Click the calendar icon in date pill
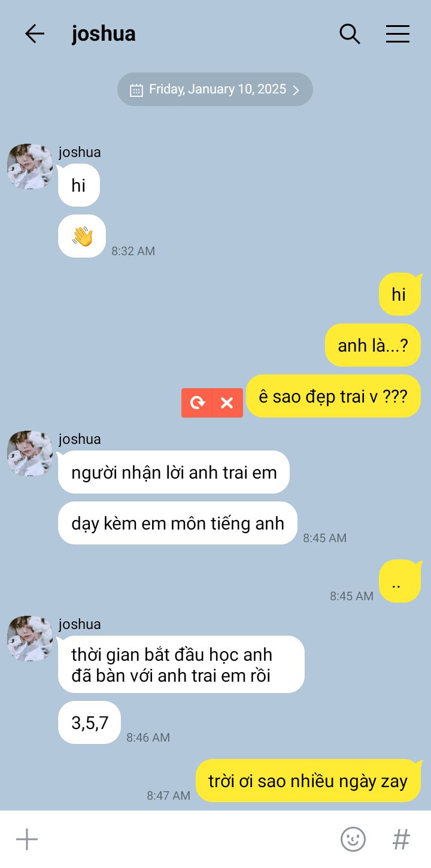Viewport: 431px width, 868px height. pyautogui.click(x=136, y=90)
